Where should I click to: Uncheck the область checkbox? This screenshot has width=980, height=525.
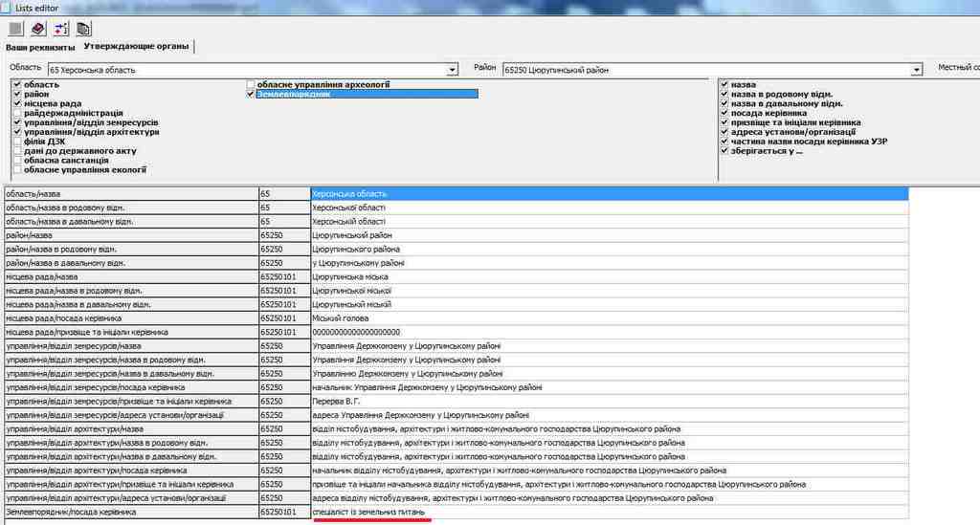coord(17,84)
